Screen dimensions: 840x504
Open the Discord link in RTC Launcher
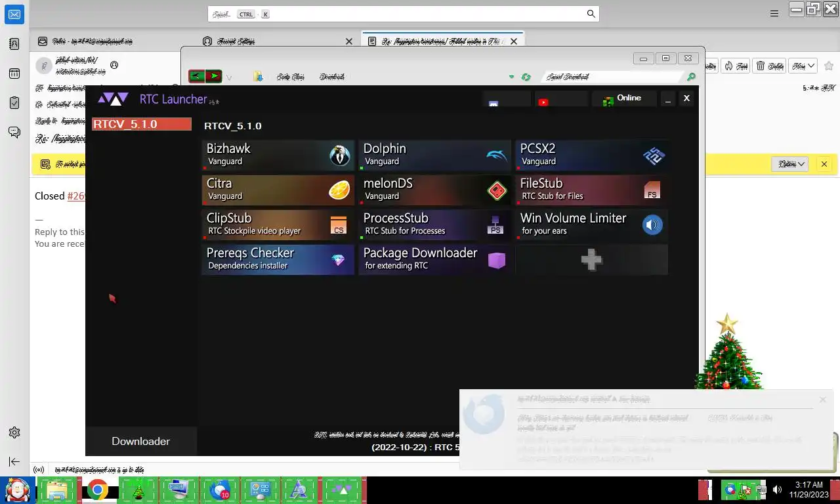[x=506, y=100]
